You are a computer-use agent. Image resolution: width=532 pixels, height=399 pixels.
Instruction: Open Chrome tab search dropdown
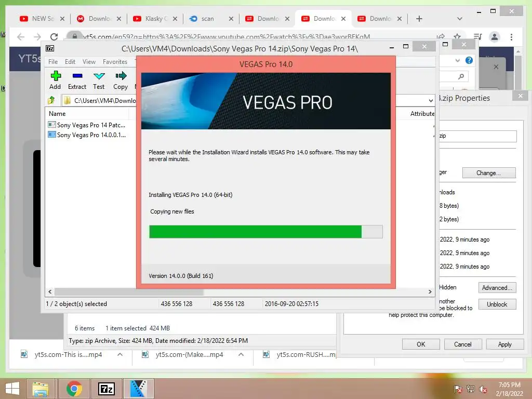pos(459,19)
